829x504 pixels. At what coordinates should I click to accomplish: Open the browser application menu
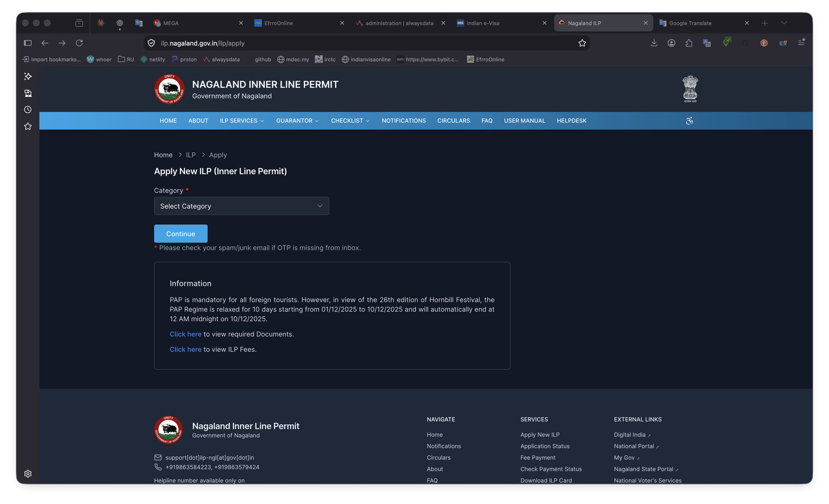801,43
